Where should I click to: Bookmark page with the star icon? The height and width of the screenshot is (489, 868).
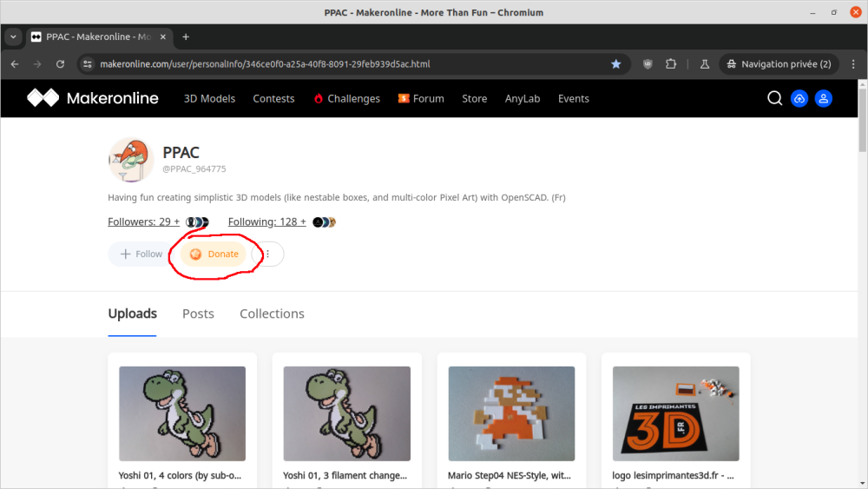pyautogui.click(x=615, y=64)
